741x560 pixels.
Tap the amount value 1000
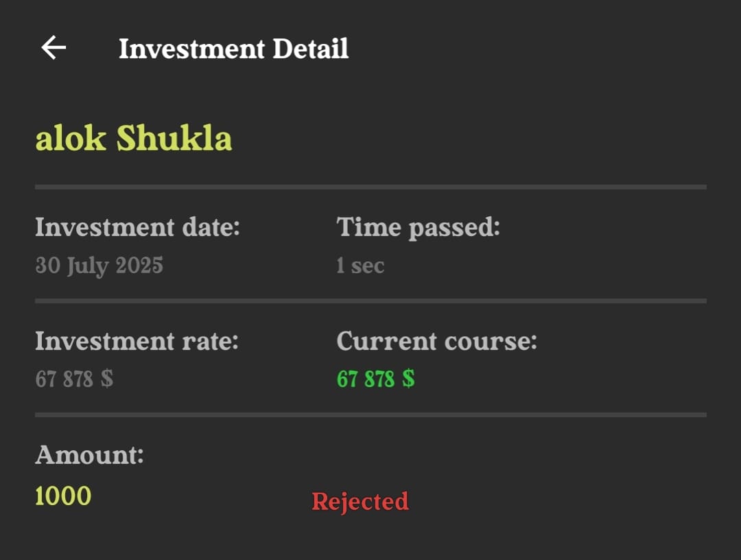pyautogui.click(x=63, y=495)
